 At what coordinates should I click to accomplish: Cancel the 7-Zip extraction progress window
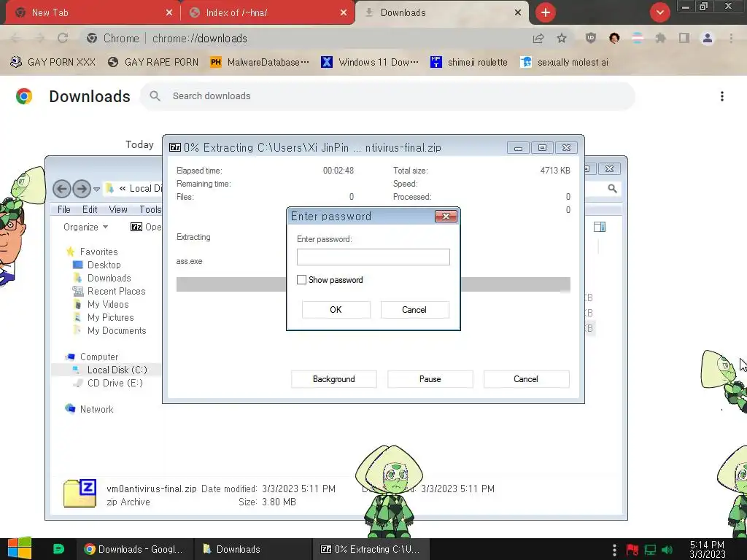[526, 379]
